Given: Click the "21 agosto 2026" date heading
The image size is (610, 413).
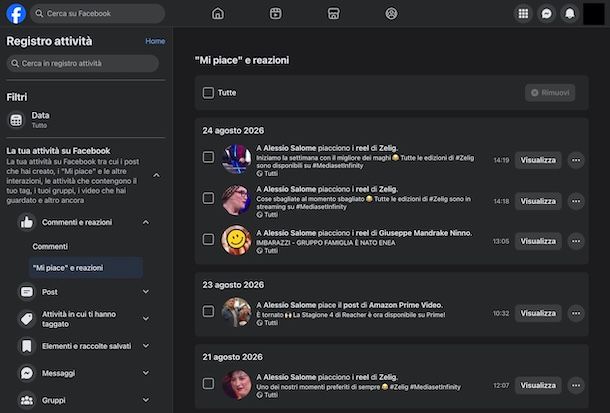Looking at the screenshot, I should point(232,357).
